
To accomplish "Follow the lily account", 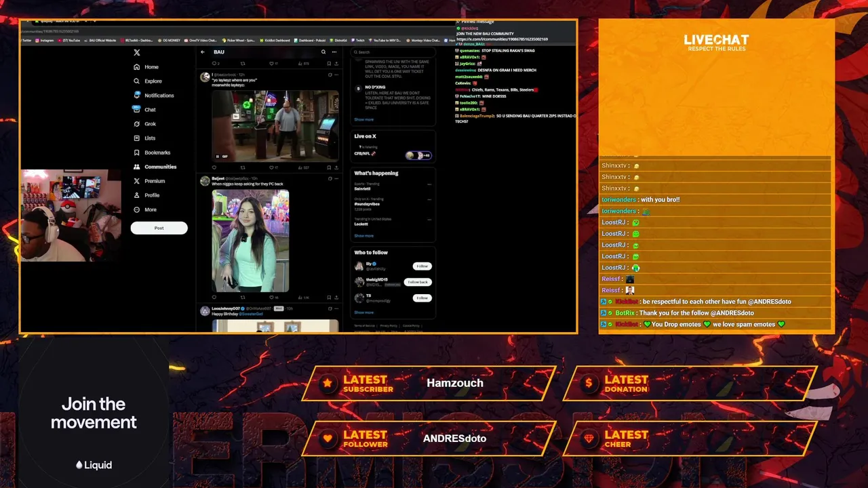I will [x=422, y=266].
